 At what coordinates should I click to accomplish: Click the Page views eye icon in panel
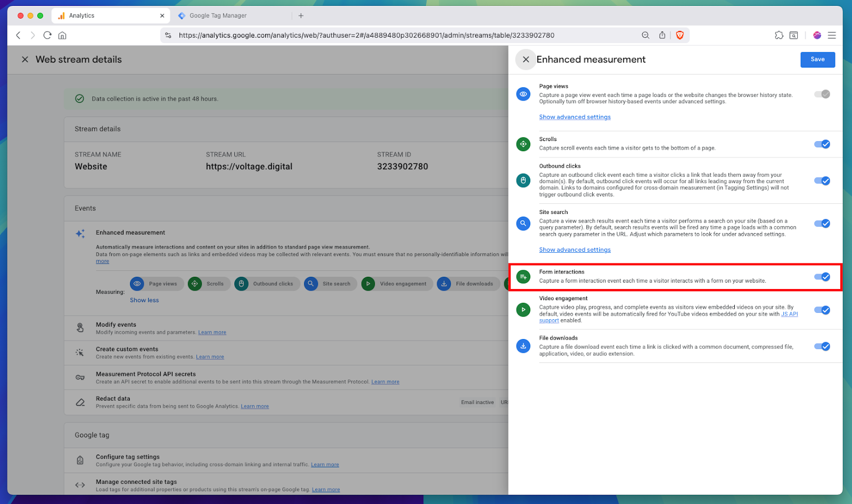click(x=523, y=94)
